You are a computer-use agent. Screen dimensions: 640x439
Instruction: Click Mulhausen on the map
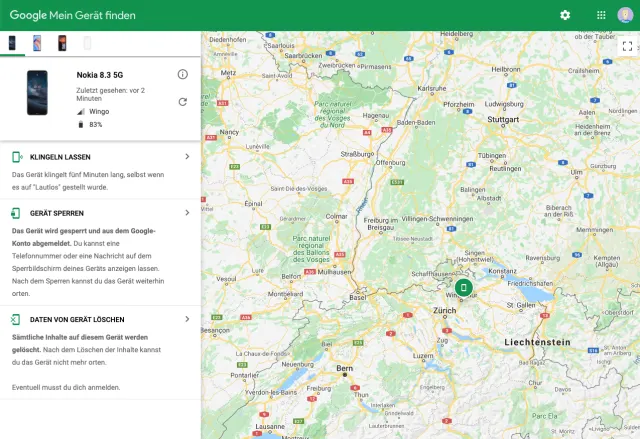pyautogui.click(x=334, y=272)
